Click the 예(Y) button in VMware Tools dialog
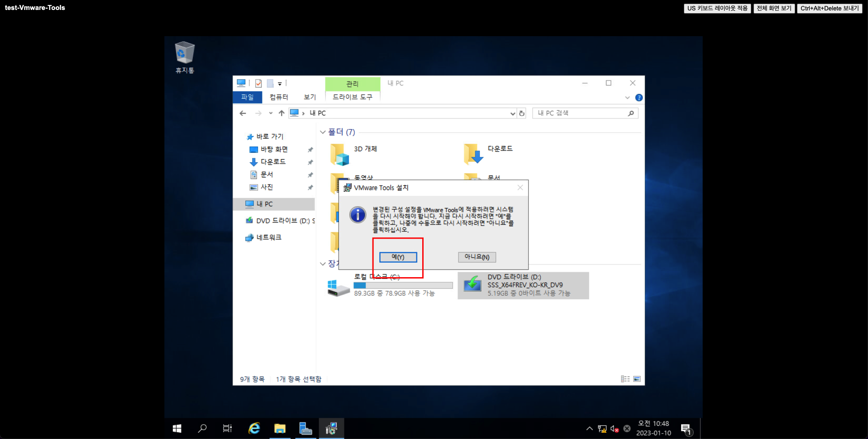The height and width of the screenshot is (439, 868). click(x=398, y=257)
